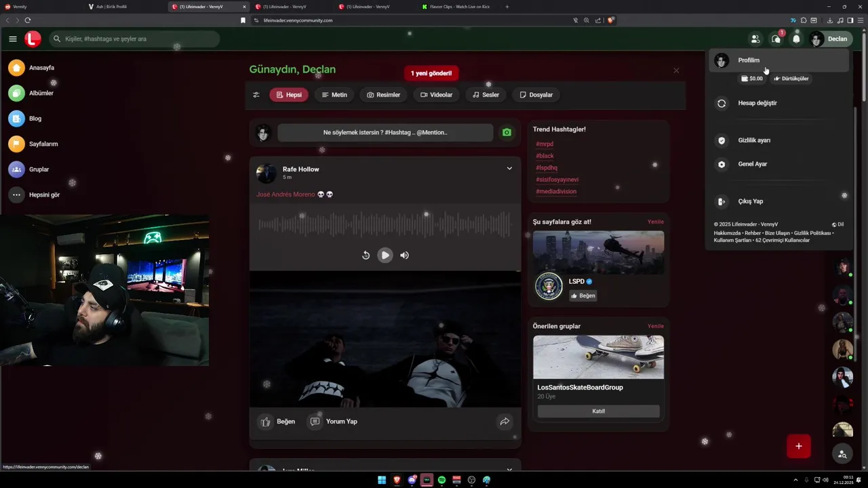Click the red plus floating button
This screenshot has width=868, height=488.
[798, 446]
